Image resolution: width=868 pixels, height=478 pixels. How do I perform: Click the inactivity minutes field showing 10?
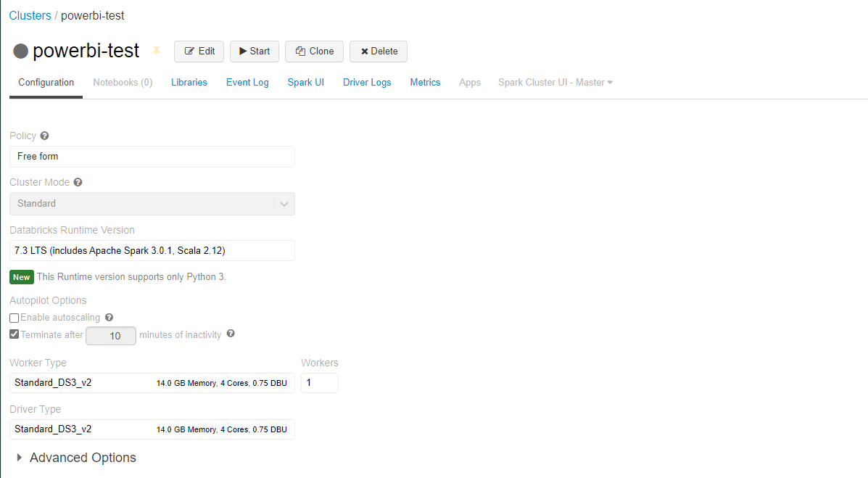pos(111,336)
